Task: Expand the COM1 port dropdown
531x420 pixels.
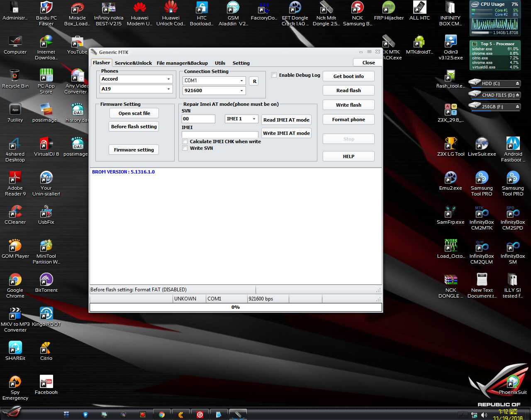Action: pyautogui.click(x=241, y=81)
